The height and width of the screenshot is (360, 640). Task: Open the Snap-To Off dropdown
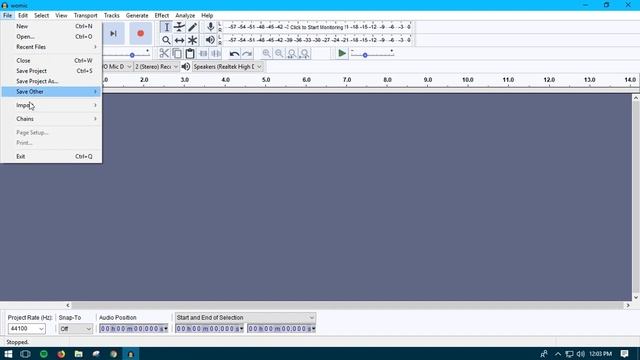click(76, 329)
